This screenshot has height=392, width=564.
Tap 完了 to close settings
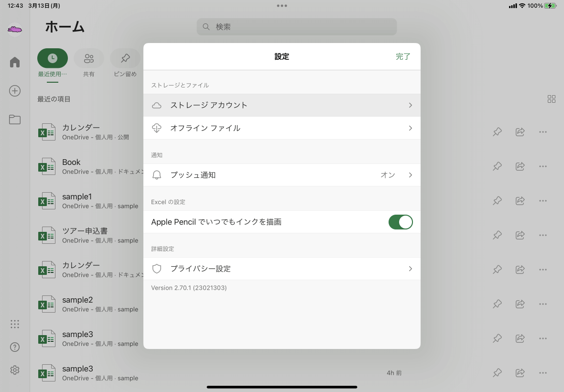click(x=403, y=56)
